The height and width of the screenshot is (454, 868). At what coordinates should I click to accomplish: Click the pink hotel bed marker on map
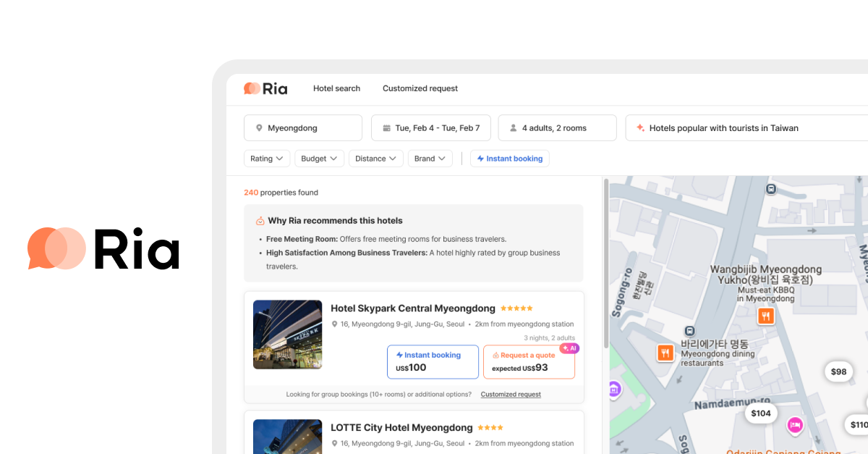coord(796,425)
